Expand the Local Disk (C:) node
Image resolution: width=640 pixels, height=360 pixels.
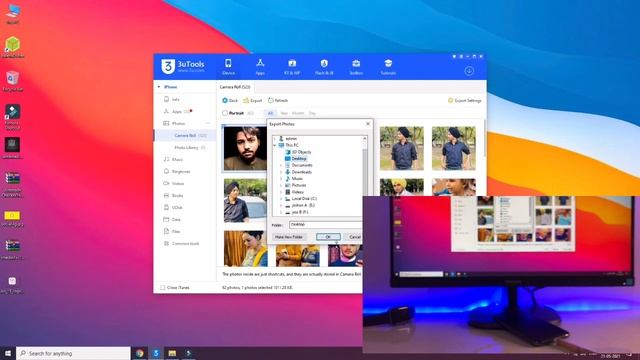pyautogui.click(x=281, y=199)
